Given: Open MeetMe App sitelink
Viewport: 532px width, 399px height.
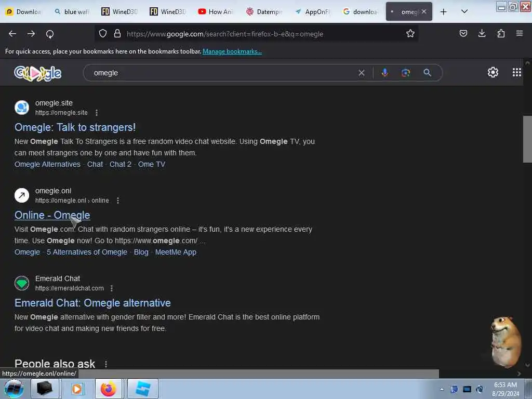Looking at the screenshot, I should coord(176,252).
